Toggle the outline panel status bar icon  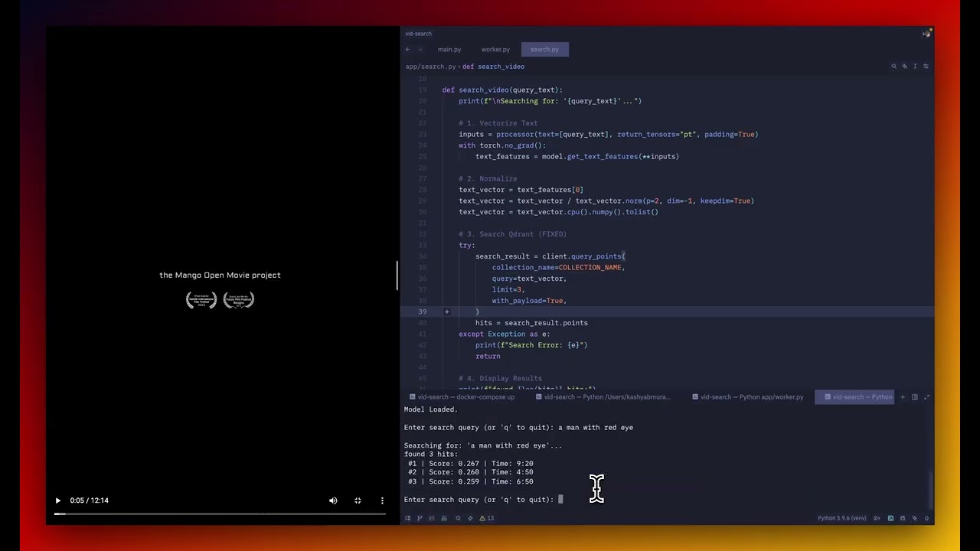[x=432, y=518]
